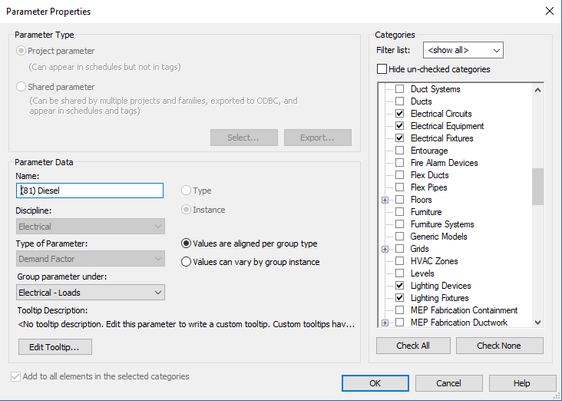This screenshot has height=401, width=562.
Task: Click the Edit Tooltip button
Action: click(x=55, y=347)
